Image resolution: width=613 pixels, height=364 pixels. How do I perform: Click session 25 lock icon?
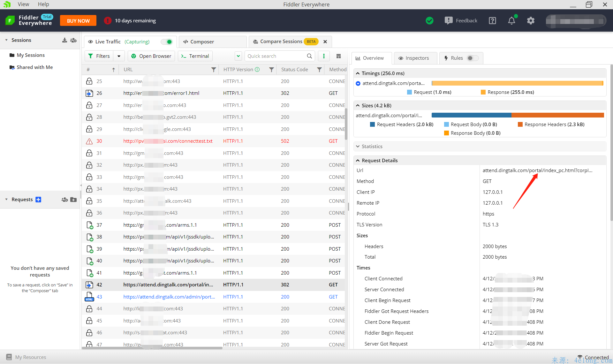coord(89,81)
